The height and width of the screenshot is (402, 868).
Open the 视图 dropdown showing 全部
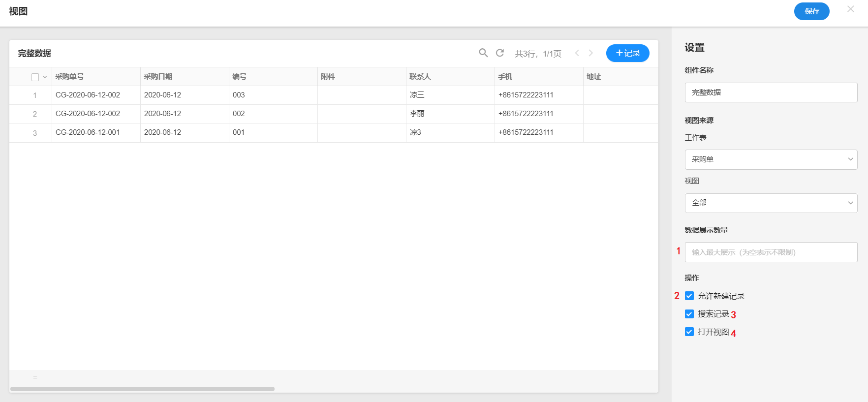click(x=771, y=203)
